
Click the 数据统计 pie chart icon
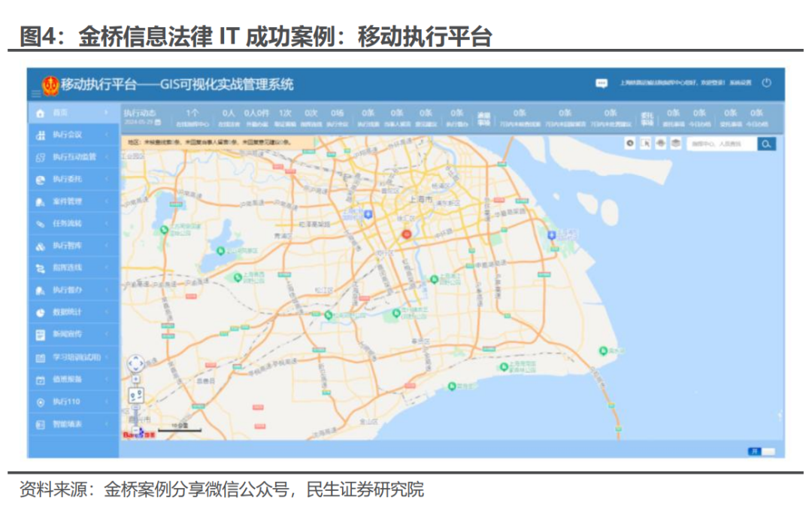pos(41,313)
